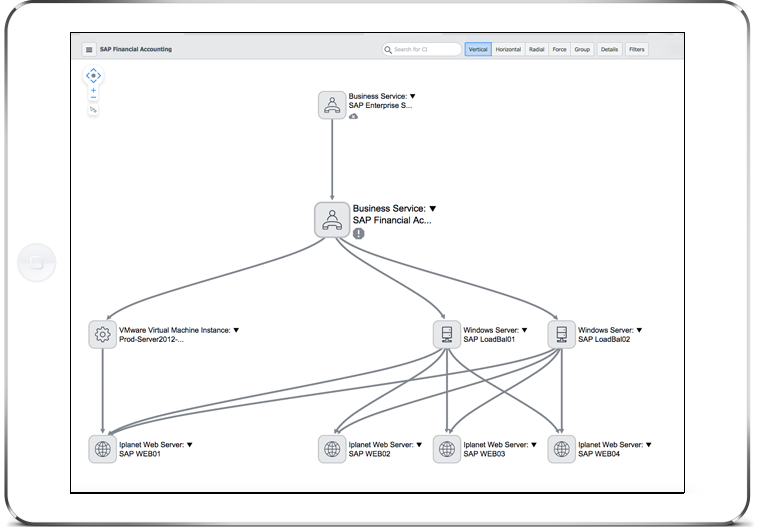Switch to Group layout
The height and width of the screenshot is (527, 760).
[582, 49]
